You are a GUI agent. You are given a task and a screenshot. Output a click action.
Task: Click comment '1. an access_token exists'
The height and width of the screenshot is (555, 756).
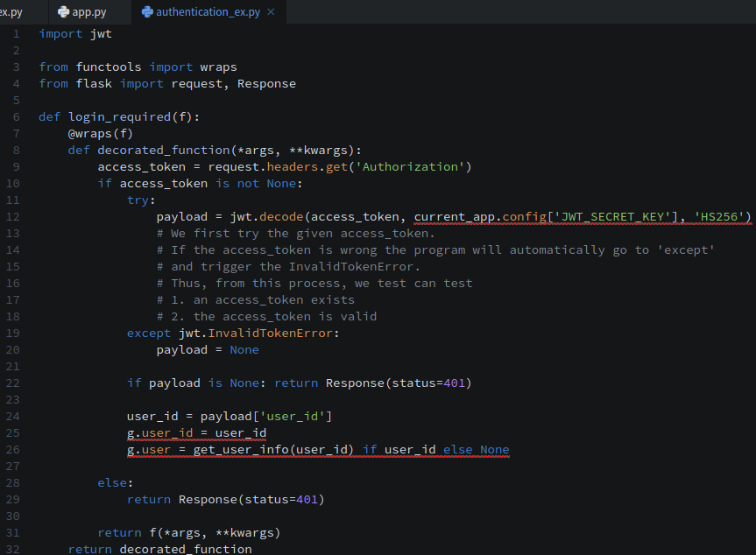click(x=256, y=300)
